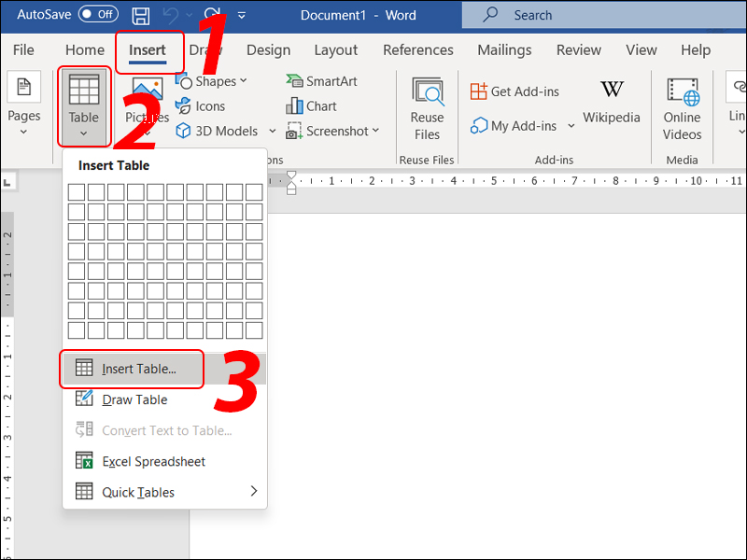
Task: Expand the Shapes dropdown
Action: tap(243, 81)
